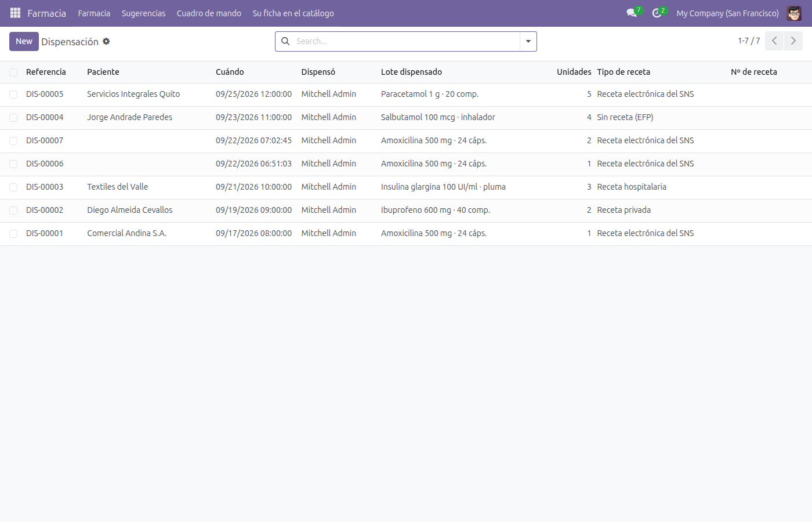Open the Cuadro de mando menu
The image size is (812, 522).
pos(209,13)
